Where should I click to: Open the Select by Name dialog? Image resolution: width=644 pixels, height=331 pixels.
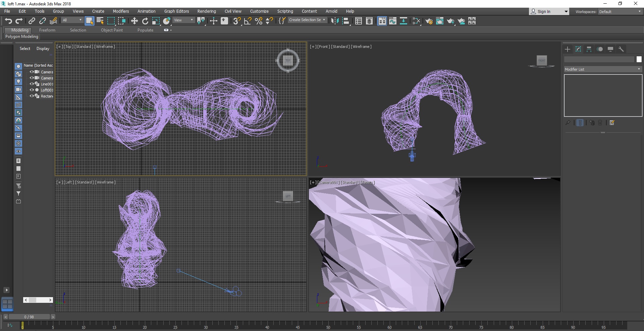(x=100, y=21)
